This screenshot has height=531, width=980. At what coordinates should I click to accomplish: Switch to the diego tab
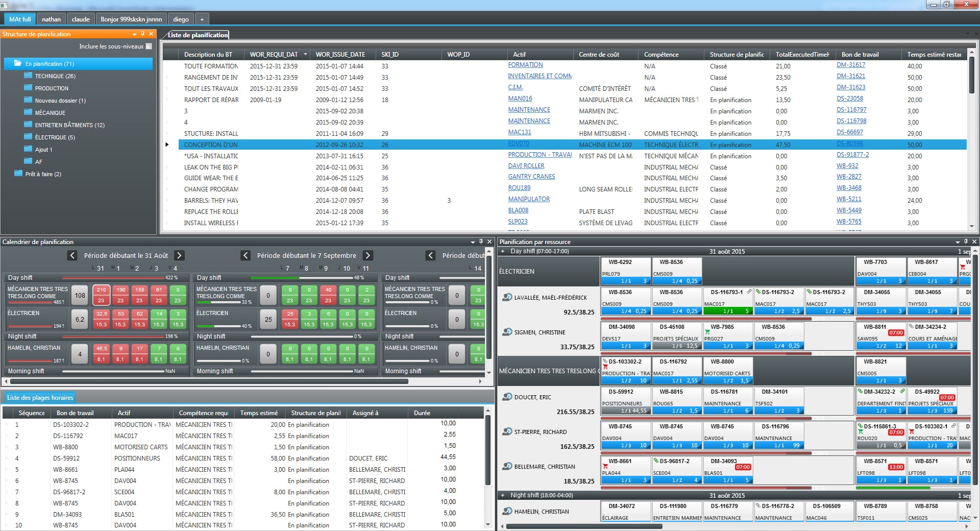click(181, 19)
